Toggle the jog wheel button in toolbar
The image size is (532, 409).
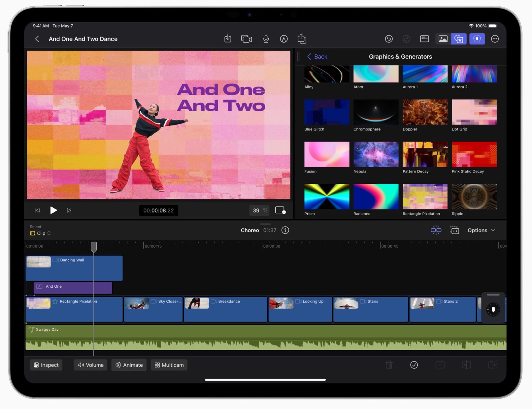pyautogui.click(x=477, y=39)
